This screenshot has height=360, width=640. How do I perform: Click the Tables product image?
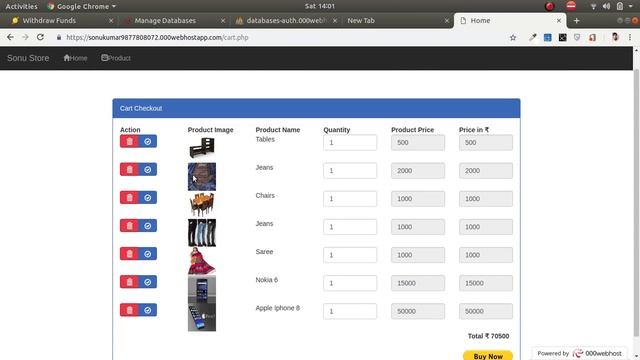pyautogui.click(x=202, y=147)
